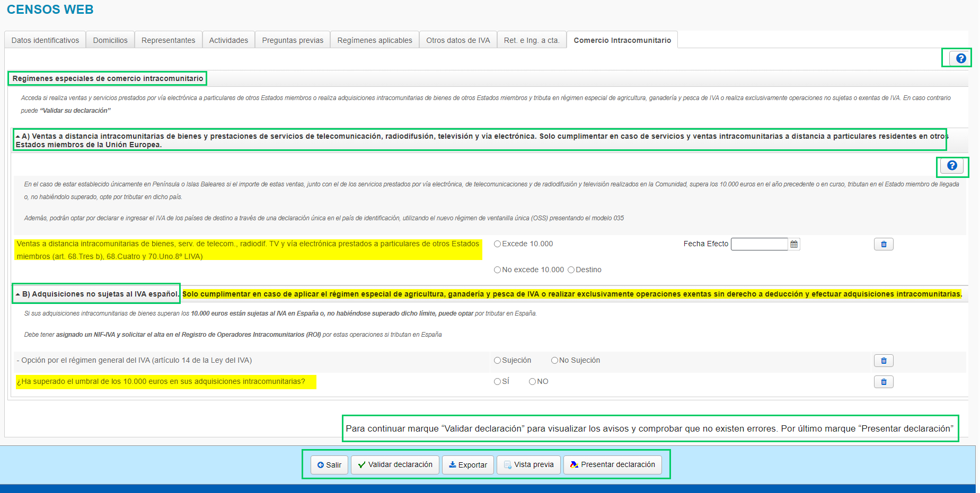Answer NO to 10.000 euros threshold question

click(x=532, y=382)
